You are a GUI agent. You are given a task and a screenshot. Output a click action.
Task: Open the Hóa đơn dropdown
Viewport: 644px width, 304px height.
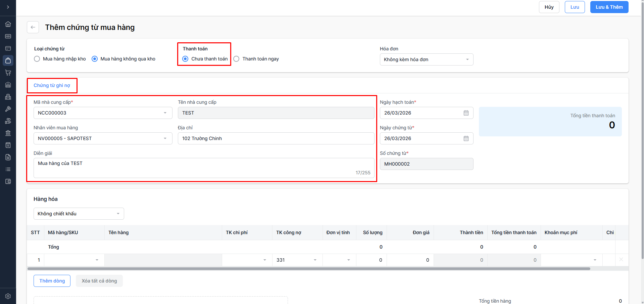click(426, 59)
